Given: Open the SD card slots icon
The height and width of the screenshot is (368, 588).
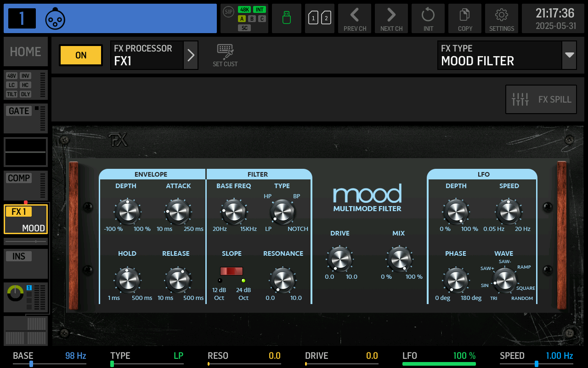Looking at the screenshot, I should click(x=320, y=18).
